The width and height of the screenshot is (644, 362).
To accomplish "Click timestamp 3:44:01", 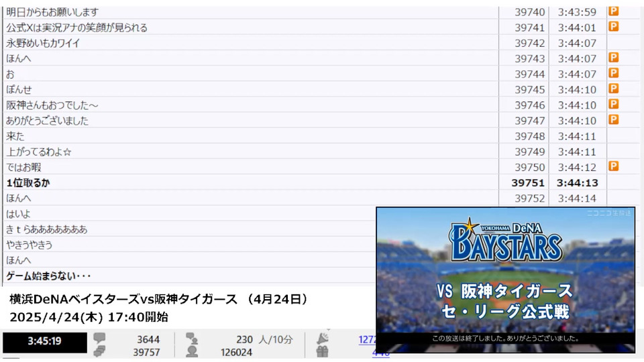I will [x=577, y=27].
